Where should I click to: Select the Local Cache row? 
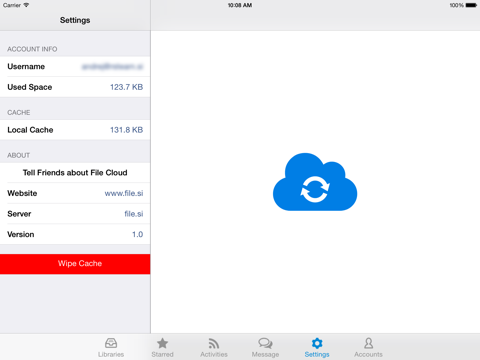[75, 130]
